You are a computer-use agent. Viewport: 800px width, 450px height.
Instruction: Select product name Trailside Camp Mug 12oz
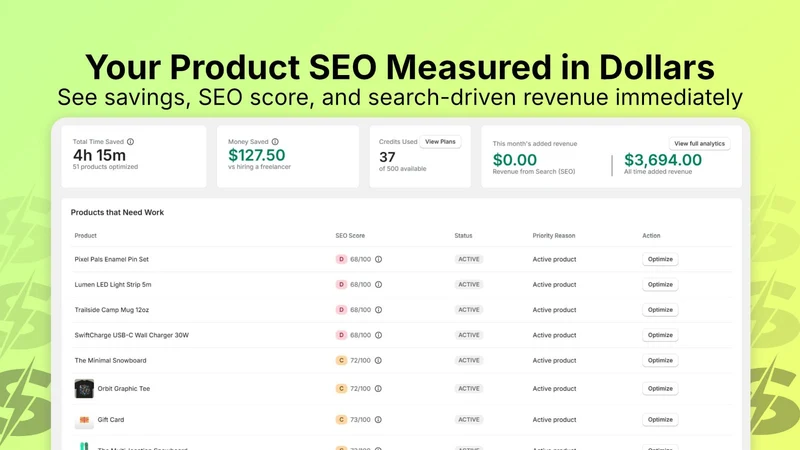pos(112,310)
